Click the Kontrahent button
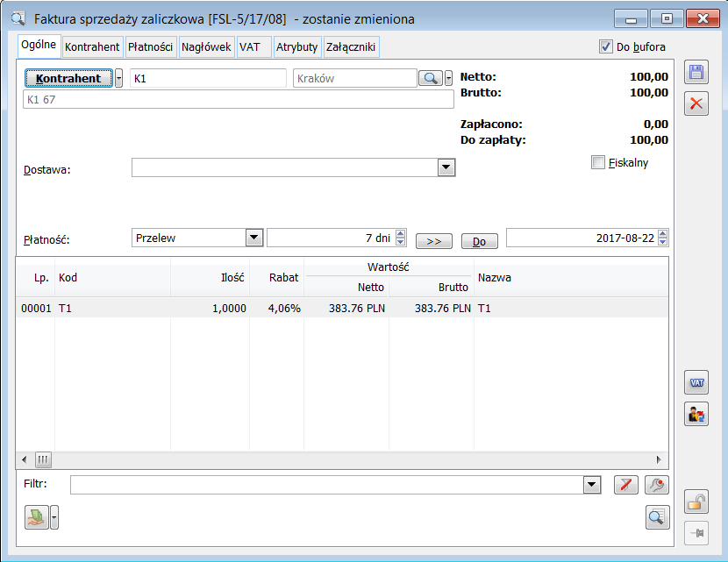This screenshot has width=728, height=562. pyautogui.click(x=68, y=78)
